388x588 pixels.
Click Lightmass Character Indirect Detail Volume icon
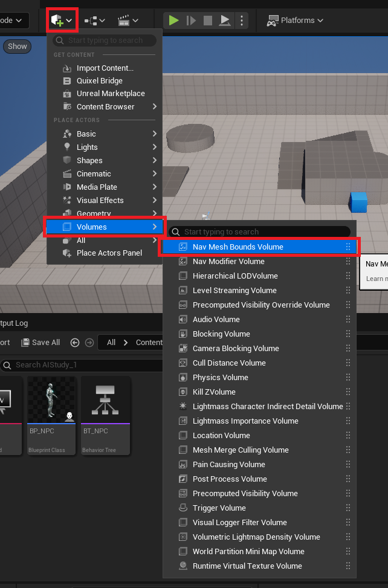pos(183,406)
